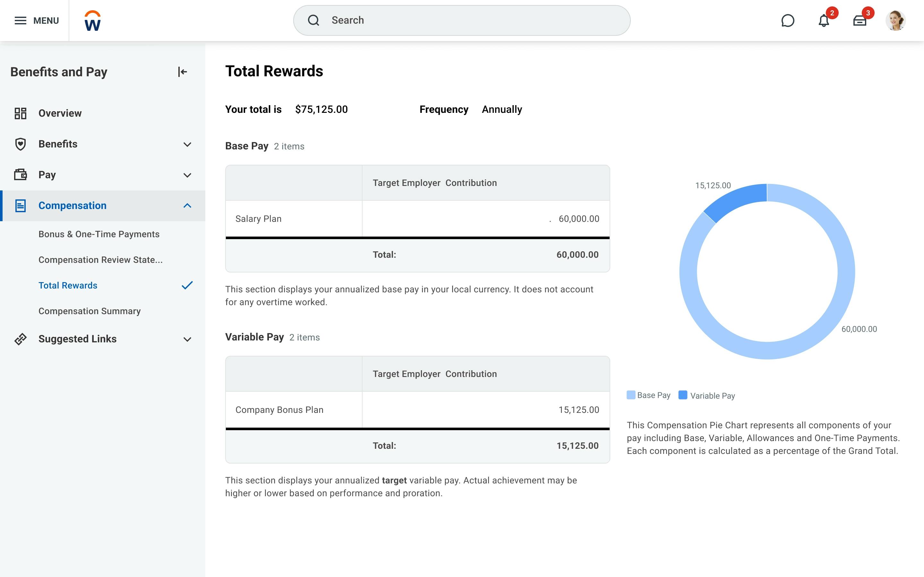Open notifications from the bell icon

824,21
